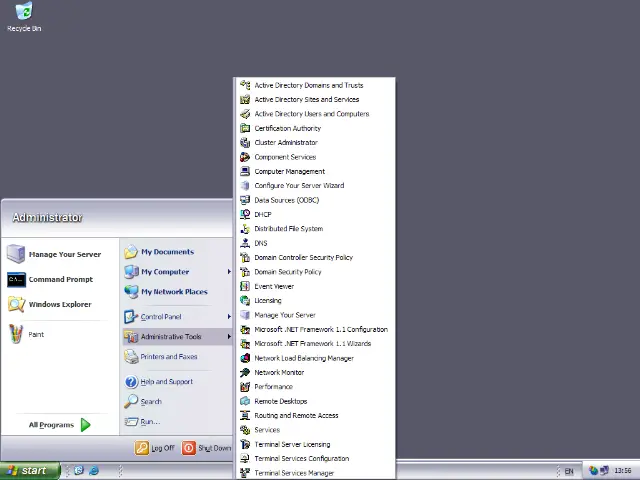Click the Internet Explorer quick launch icon
The width and height of the screenshot is (640, 480).
pyautogui.click(x=94, y=470)
